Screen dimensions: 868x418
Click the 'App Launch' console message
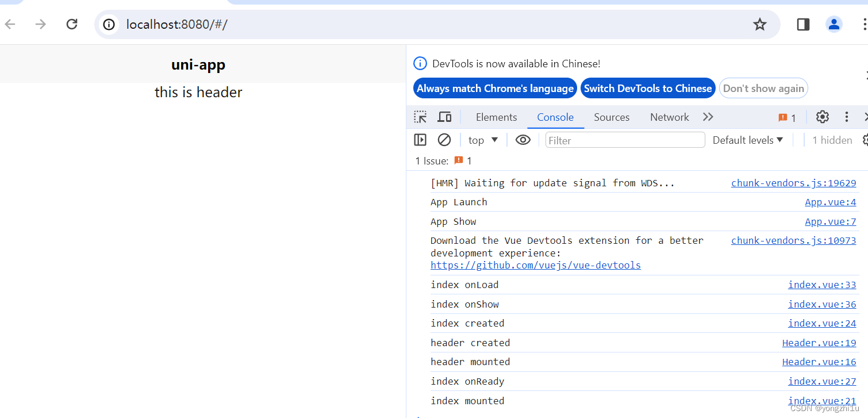[459, 202]
